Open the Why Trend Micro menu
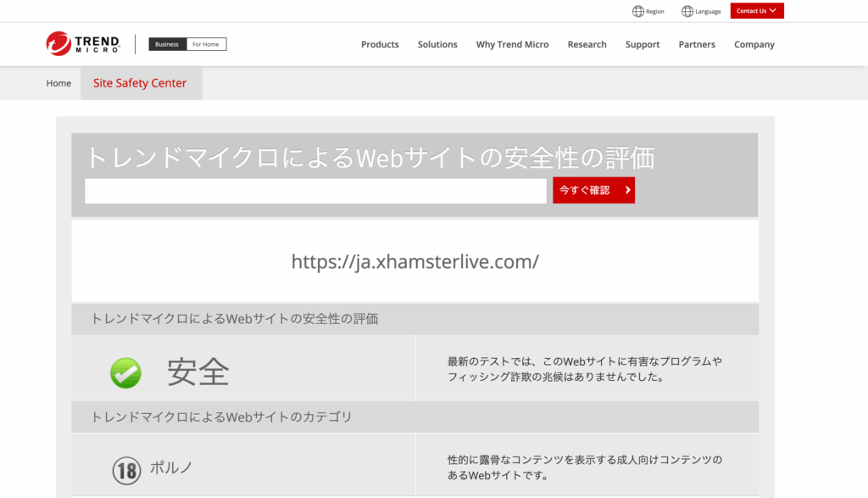The image size is (868, 498). 512,44
